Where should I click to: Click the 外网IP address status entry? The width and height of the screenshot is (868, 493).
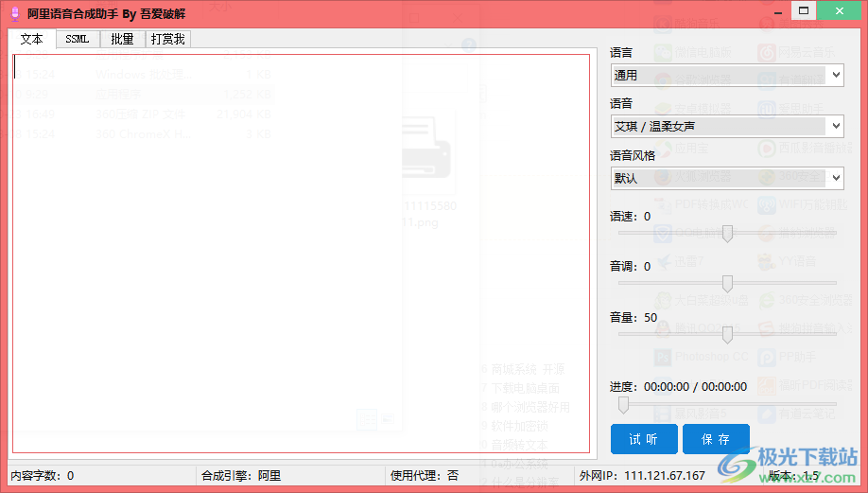click(642, 476)
